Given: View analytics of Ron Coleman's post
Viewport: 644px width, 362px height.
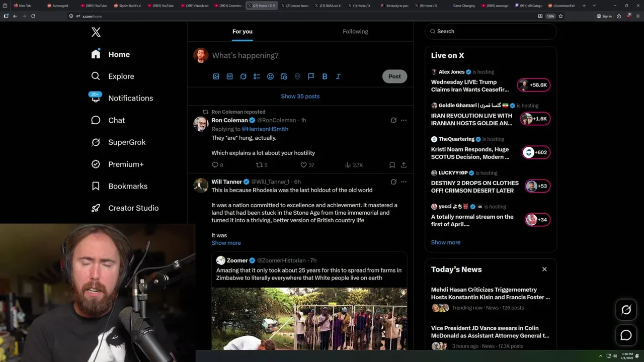Looking at the screenshot, I should click(354, 165).
